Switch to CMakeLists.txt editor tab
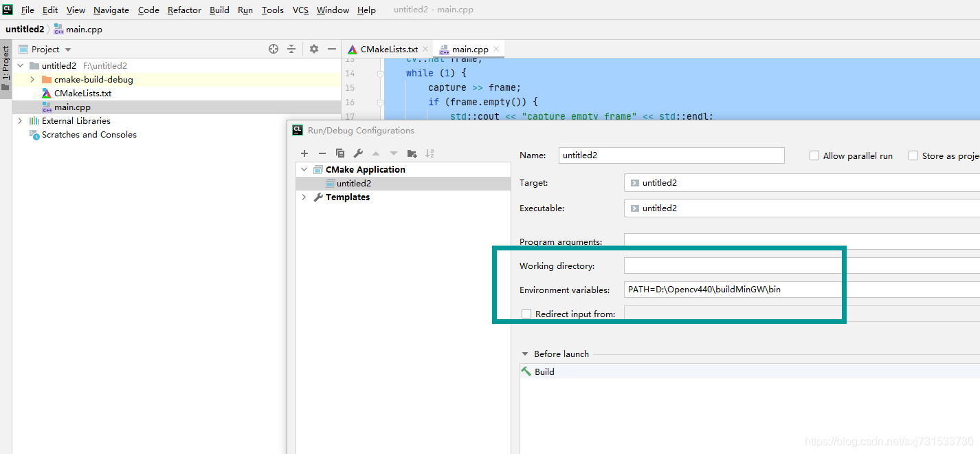 (x=389, y=49)
